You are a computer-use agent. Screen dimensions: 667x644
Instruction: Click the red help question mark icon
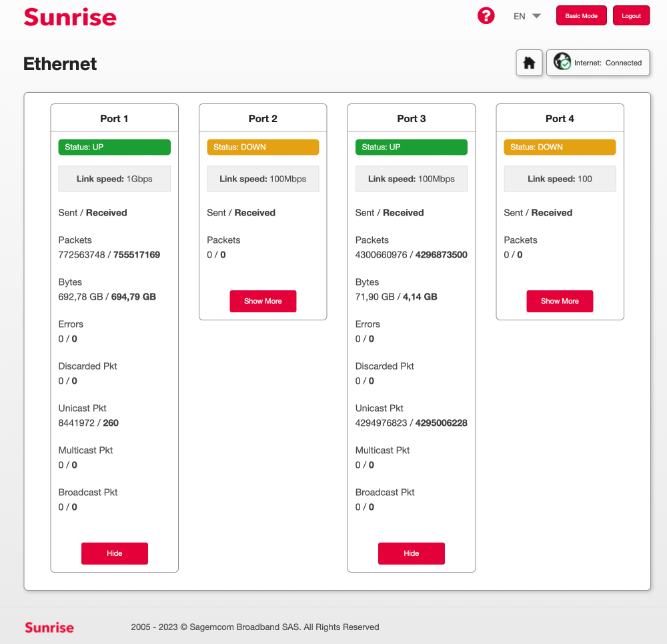[486, 16]
